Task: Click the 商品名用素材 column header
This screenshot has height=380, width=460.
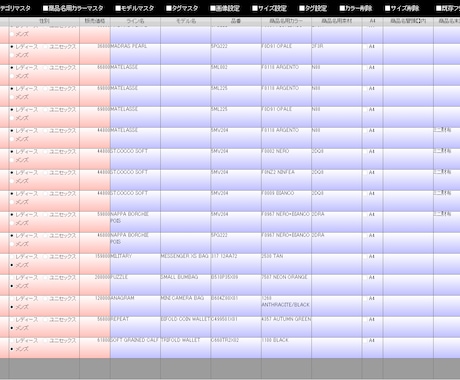Action: click(x=337, y=21)
